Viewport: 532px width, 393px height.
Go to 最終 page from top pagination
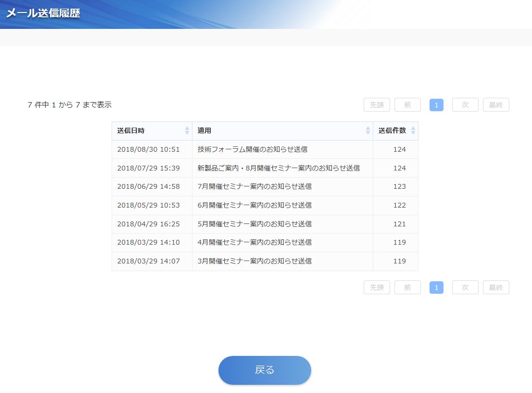coord(496,105)
